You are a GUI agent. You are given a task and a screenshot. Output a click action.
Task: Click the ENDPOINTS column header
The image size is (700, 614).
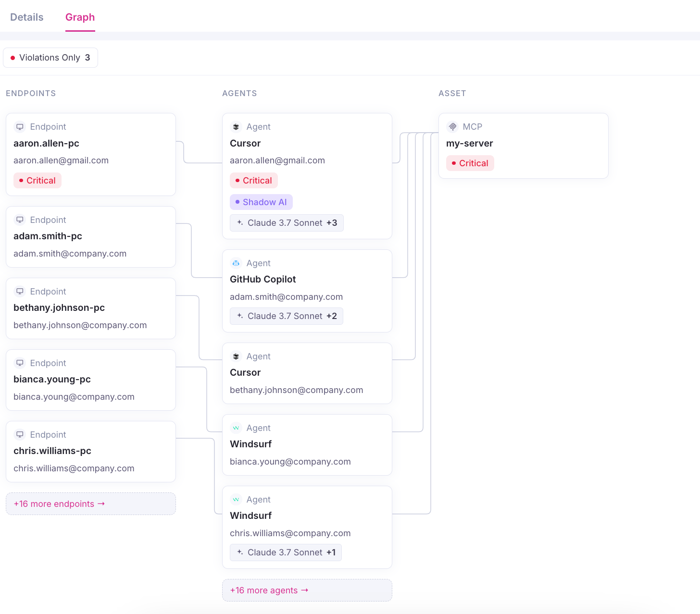tap(31, 93)
